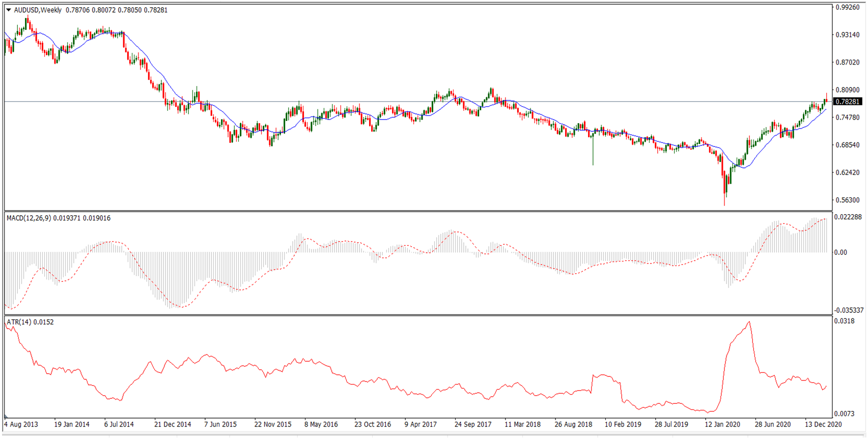Click the 12 Jan 2020 date label
This screenshot has height=440, width=868.
722,424
